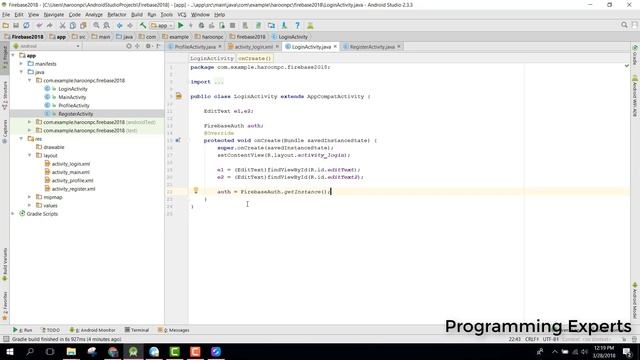Click the Paste toolbar icon
640x360 pixels.
coord(83,25)
